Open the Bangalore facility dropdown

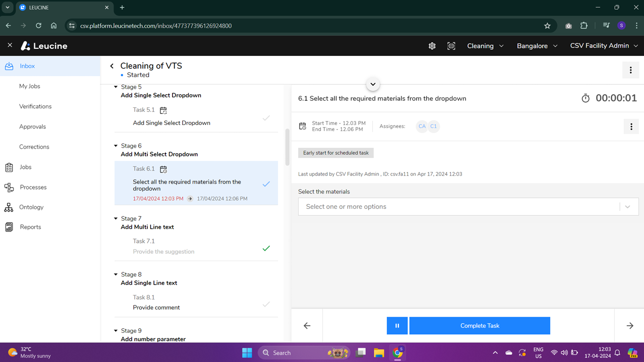(537, 46)
